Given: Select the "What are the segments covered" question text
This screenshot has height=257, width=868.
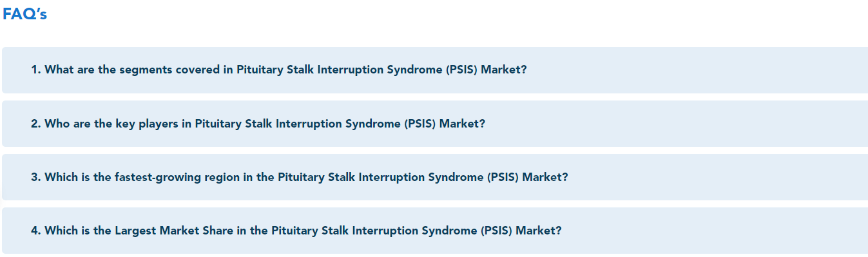Looking at the screenshot, I should click(x=279, y=70).
